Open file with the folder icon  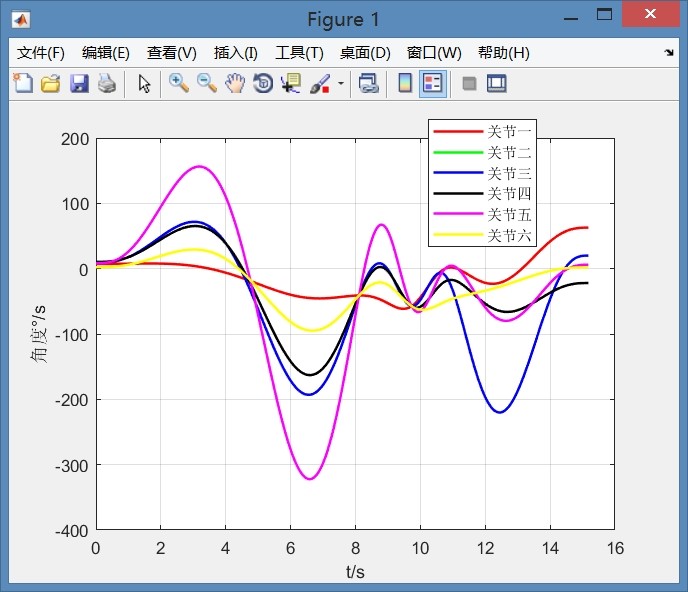[x=51, y=83]
